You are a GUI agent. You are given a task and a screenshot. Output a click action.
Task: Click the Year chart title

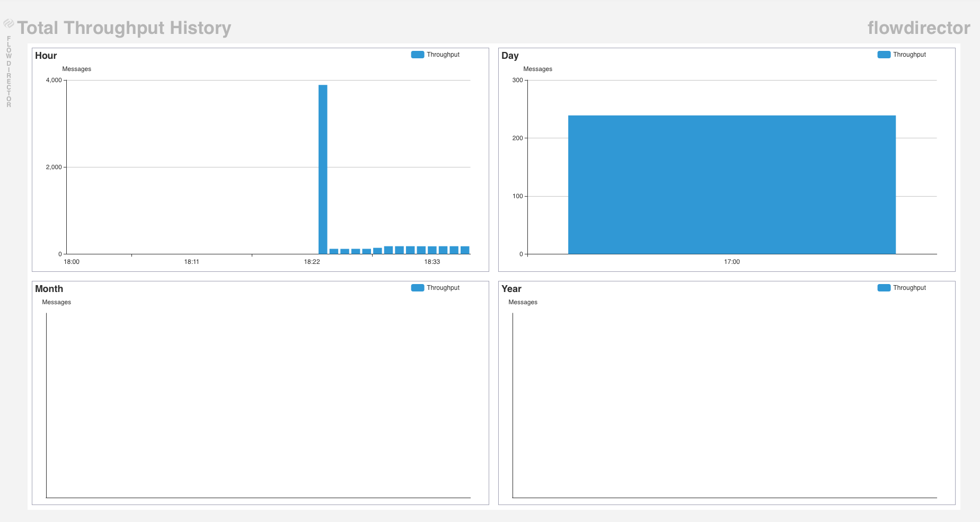[511, 289]
